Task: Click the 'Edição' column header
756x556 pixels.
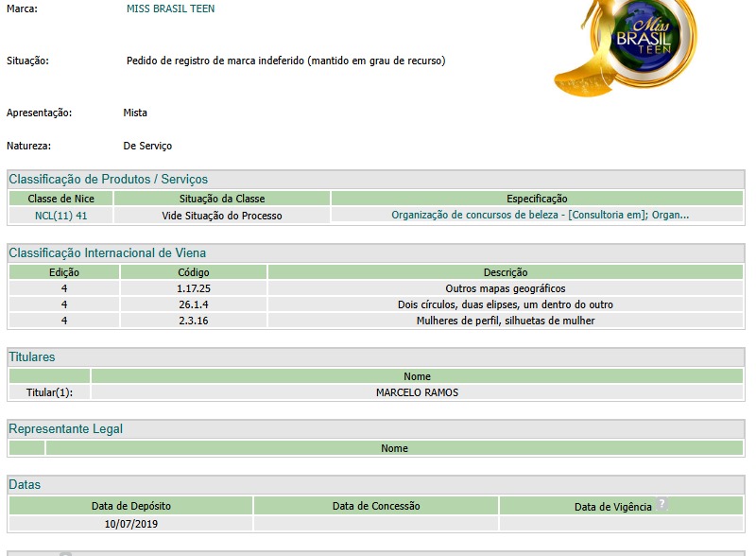Action: (x=64, y=272)
